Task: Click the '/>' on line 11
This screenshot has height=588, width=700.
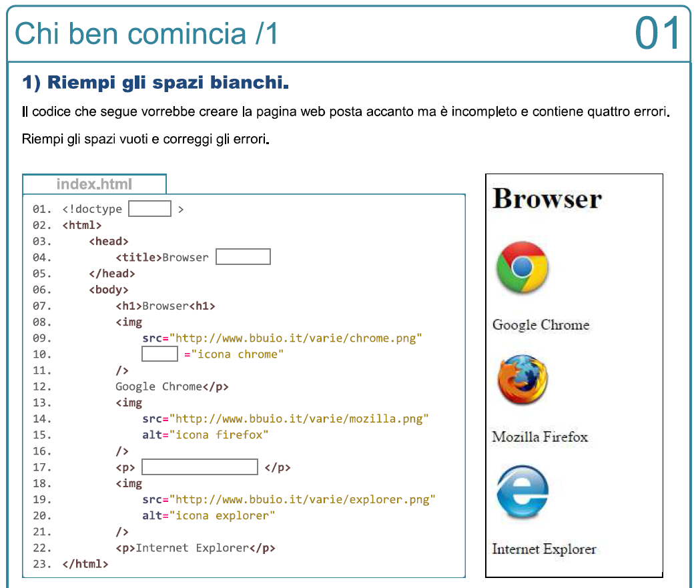Action: 122,370
